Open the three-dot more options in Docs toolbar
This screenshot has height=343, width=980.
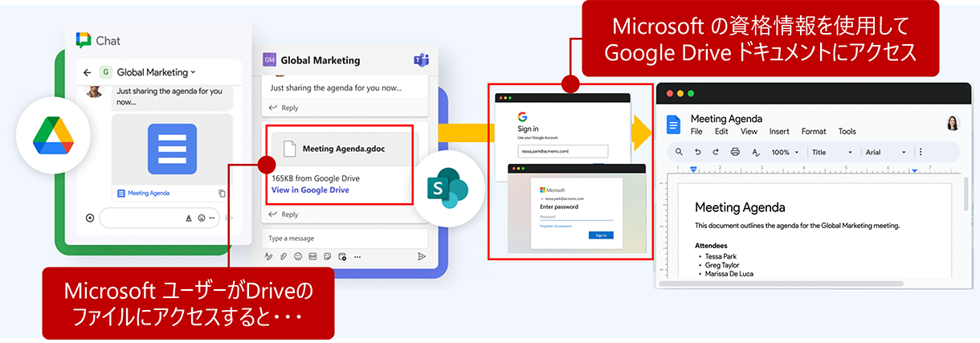(921, 152)
